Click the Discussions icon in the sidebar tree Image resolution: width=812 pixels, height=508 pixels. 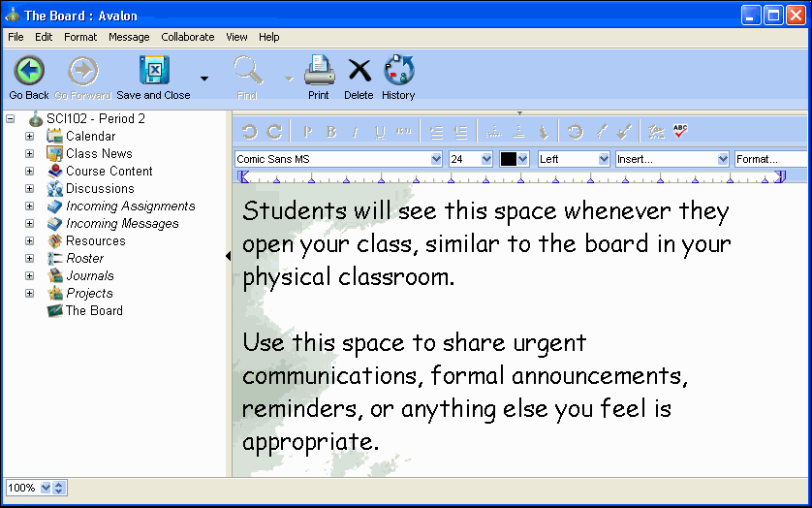pyautogui.click(x=54, y=189)
